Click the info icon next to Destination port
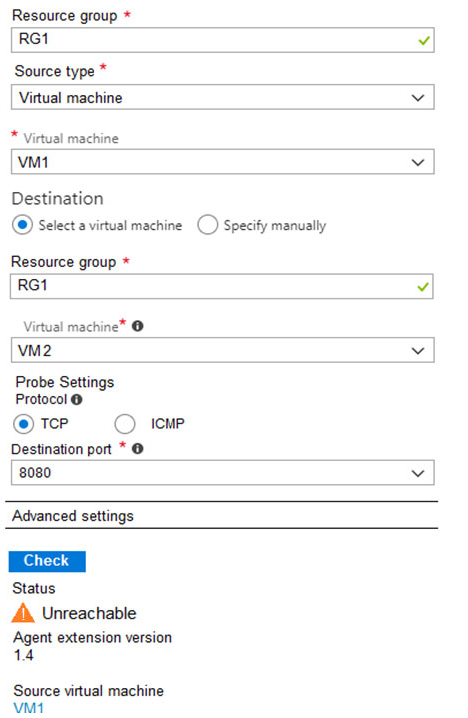 coord(137,449)
